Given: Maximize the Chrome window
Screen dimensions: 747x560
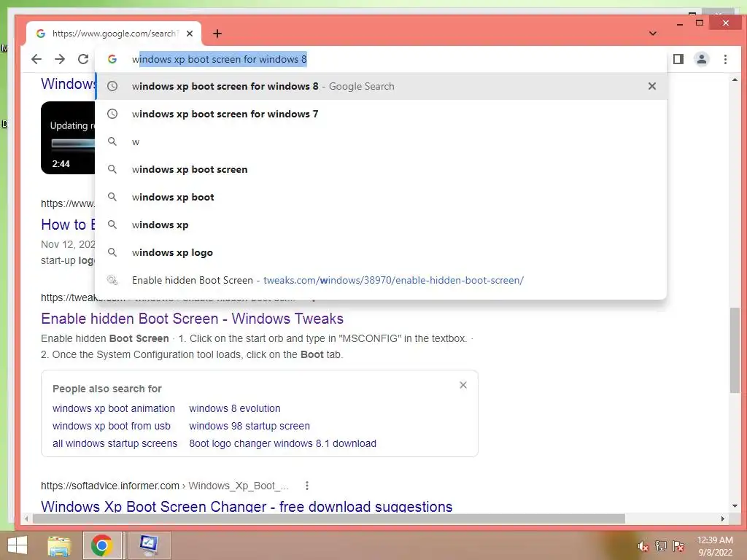Looking at the screenshot, I should click(x=700, y=23).
